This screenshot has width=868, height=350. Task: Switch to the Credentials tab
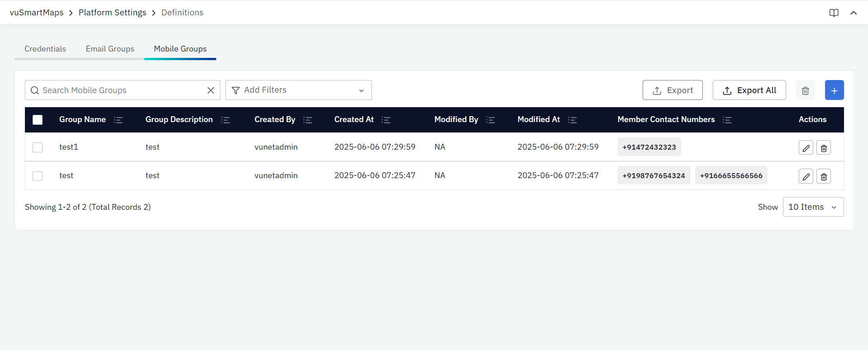[45, 49]
